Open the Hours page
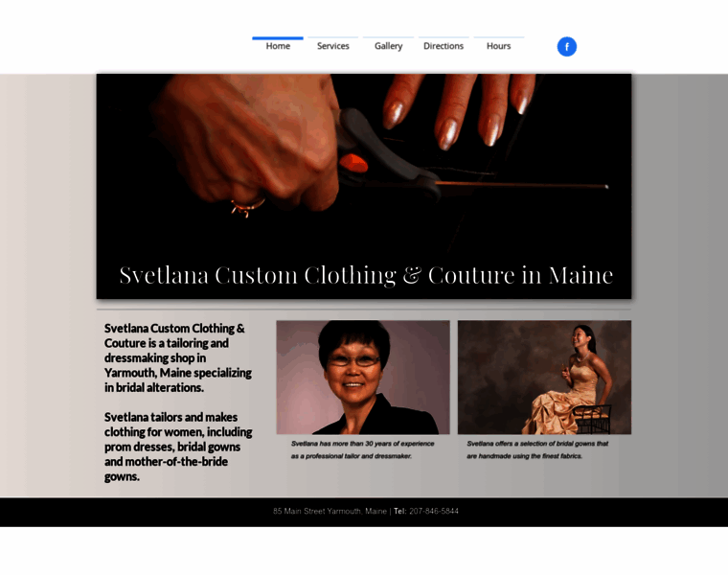 499,46
